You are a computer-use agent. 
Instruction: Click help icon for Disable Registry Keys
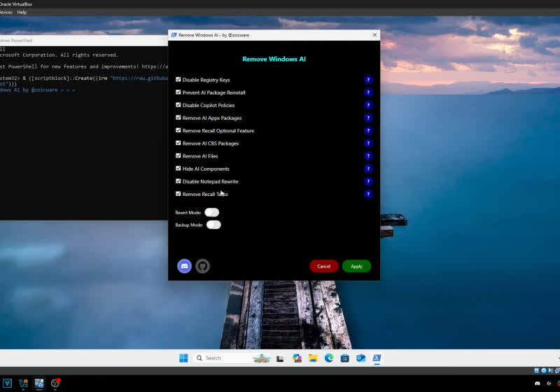click(x=368, y=80)
